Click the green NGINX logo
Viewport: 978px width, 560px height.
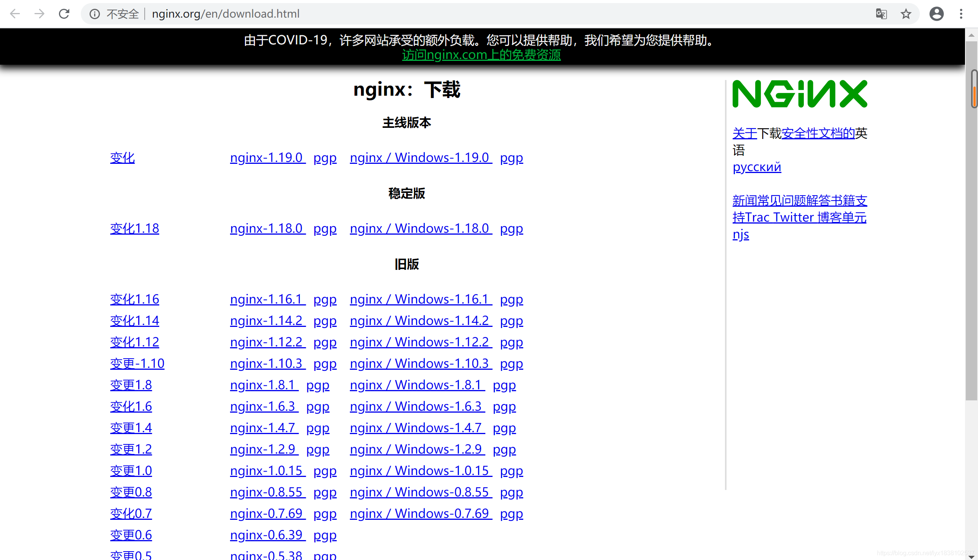click(799, 93)
